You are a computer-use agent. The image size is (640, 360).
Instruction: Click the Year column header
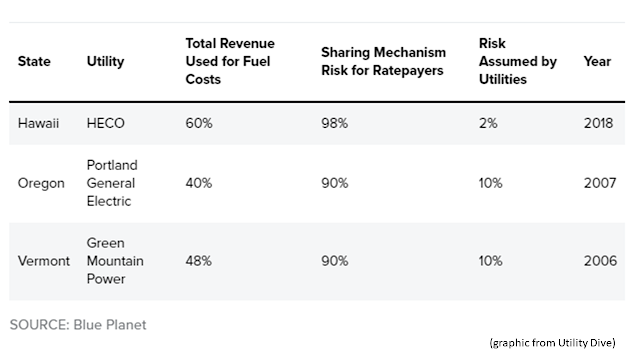click(597, 61)
